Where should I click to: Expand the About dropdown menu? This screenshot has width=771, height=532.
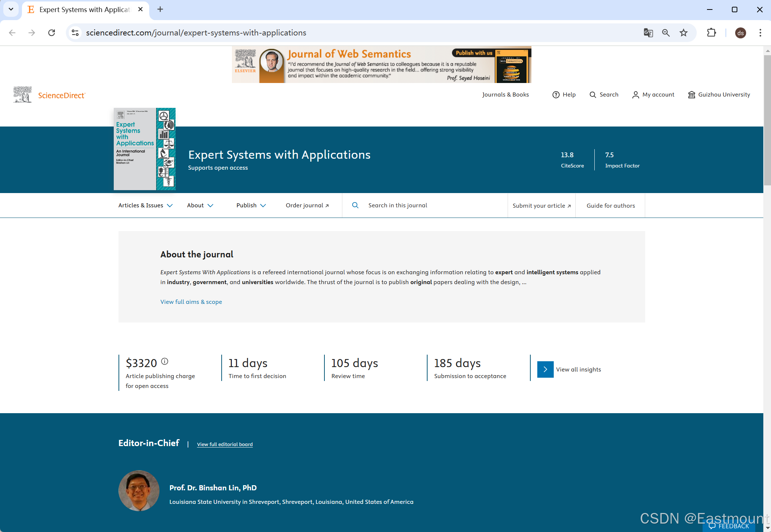(x=200, y=205)
